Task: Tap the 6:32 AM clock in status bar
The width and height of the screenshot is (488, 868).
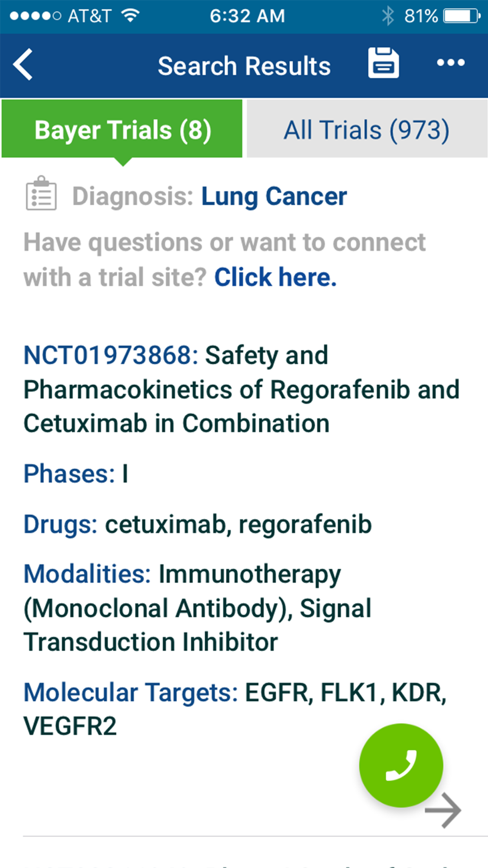Action: point(247,16)
